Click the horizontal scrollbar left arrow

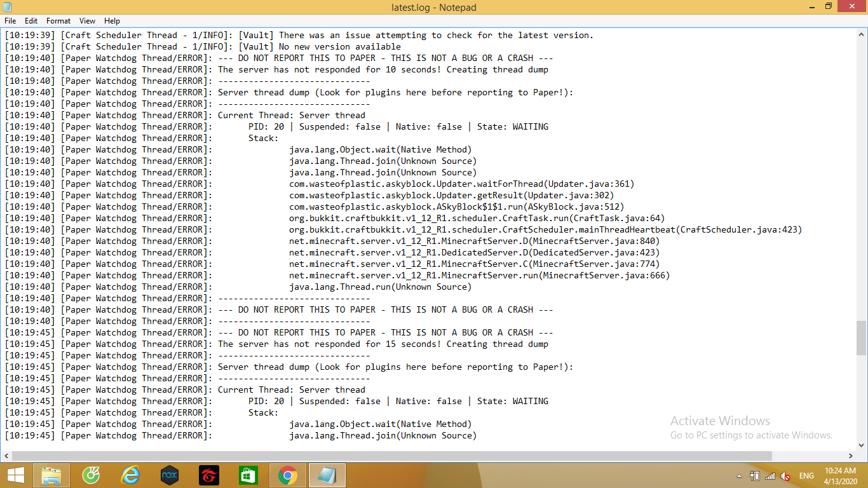(x=6, y=456)
